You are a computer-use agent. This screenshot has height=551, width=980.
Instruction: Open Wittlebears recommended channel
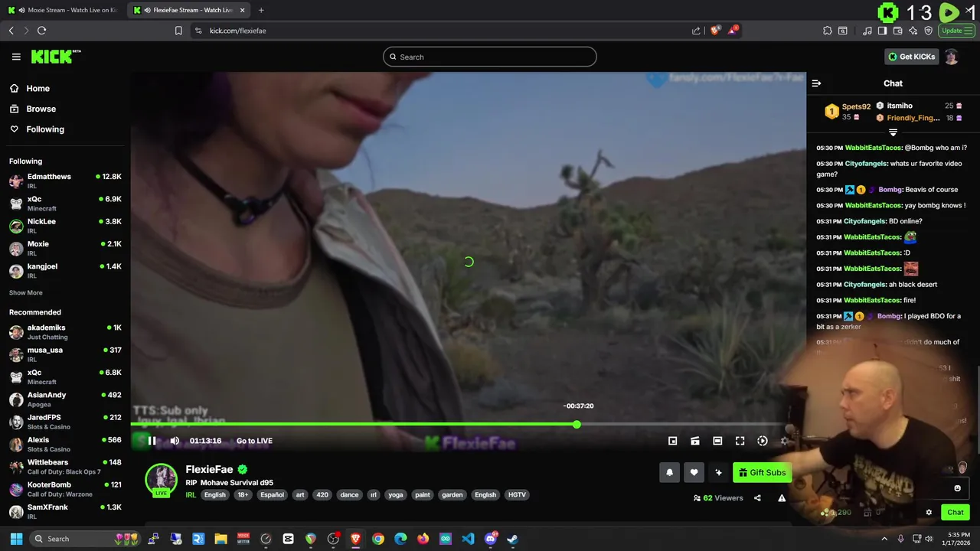[x=65, y=467]
